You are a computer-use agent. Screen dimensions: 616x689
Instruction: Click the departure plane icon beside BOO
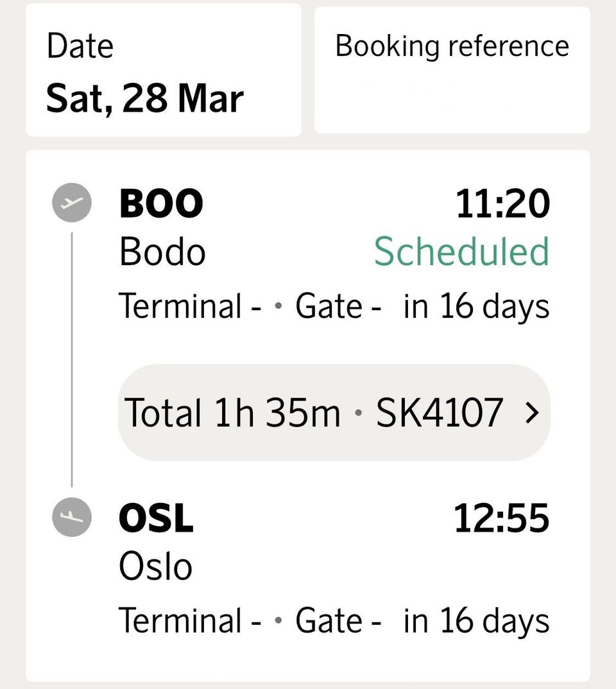72,204
